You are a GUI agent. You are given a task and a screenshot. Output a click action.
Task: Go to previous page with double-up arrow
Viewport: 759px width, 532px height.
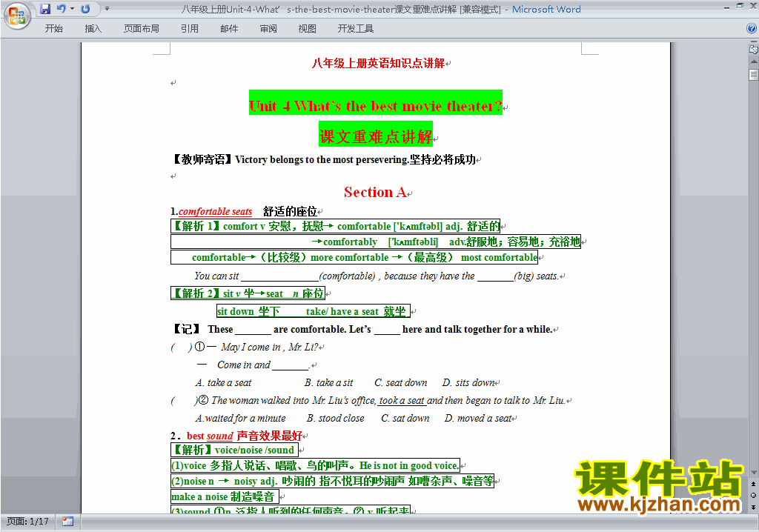pyautogui.click(x=753, y=484)
